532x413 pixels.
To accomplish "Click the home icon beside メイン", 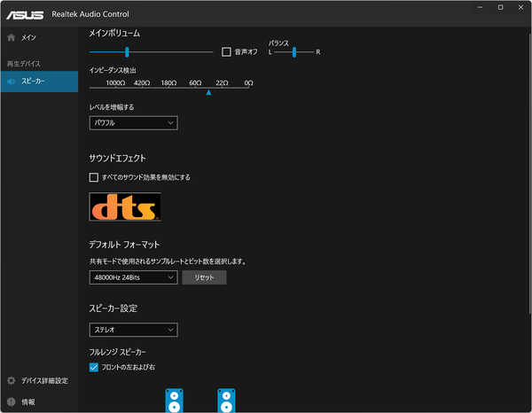I will tap(12, 37).
